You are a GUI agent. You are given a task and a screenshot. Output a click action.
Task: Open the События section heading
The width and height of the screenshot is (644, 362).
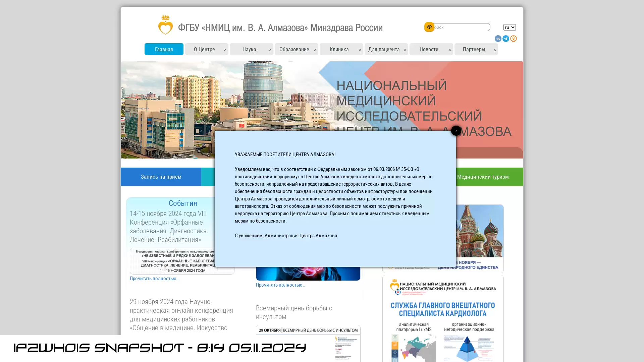click(x=183, y=203)
